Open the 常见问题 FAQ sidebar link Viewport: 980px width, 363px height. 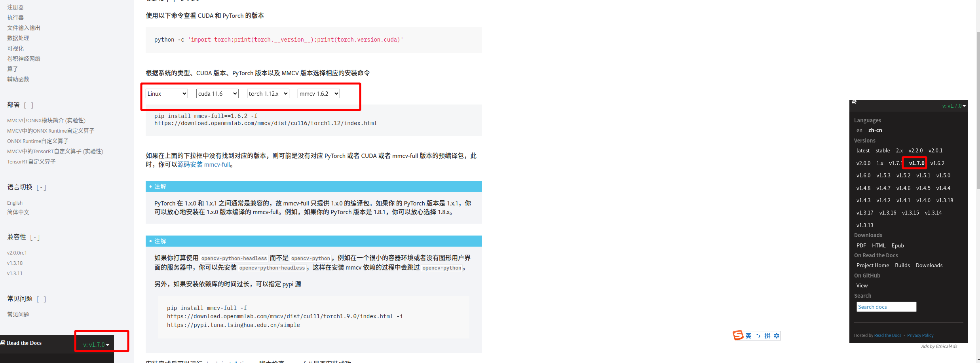pyautogui.click(x=18, y=314)
